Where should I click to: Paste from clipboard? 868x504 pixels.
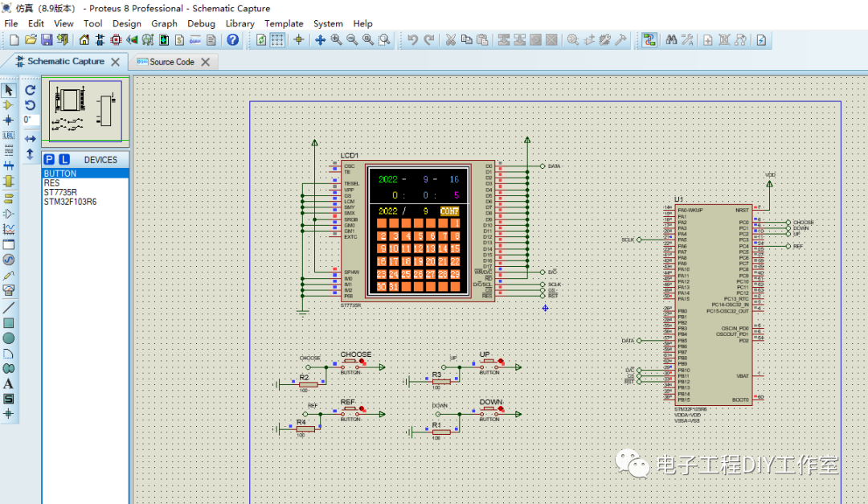pos(483,40)
